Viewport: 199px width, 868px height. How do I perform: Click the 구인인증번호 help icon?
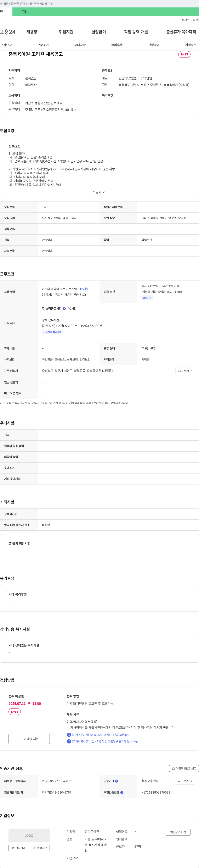pyautogui.click(x=122, y=792)
